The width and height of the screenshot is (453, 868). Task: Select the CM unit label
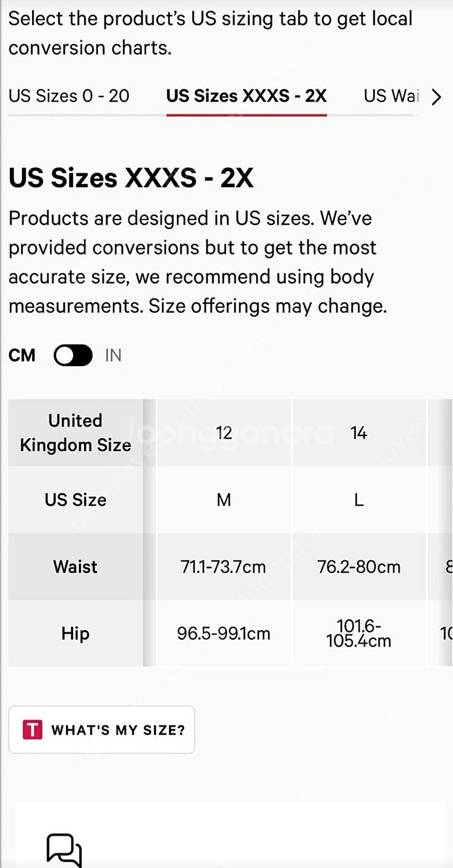pyautogui.click(x=22, y=355)
